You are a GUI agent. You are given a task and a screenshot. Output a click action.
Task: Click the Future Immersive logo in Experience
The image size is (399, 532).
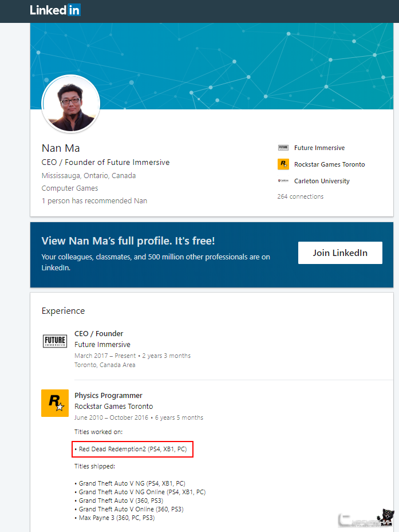tap(55, 341)
